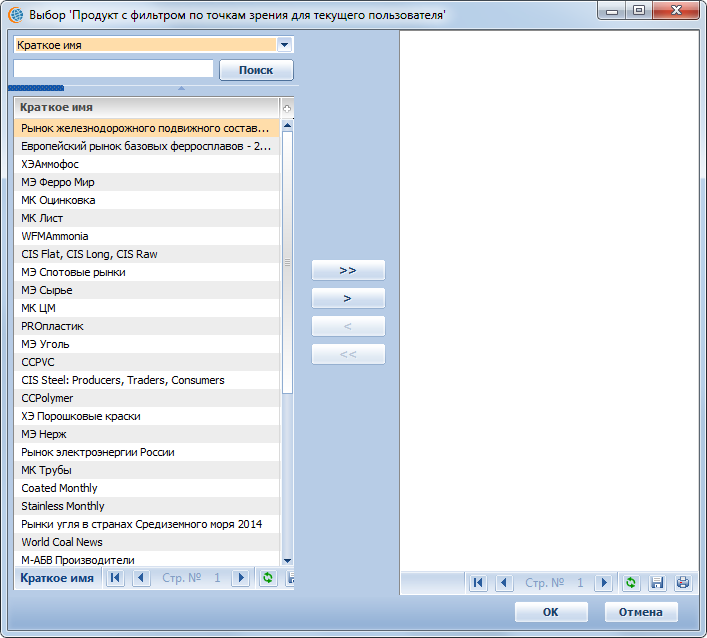The height and width of the screenshot is (638, 707).
Task: Move all items right with >> button
Action: pyautogui.click(x=348, y=270)
